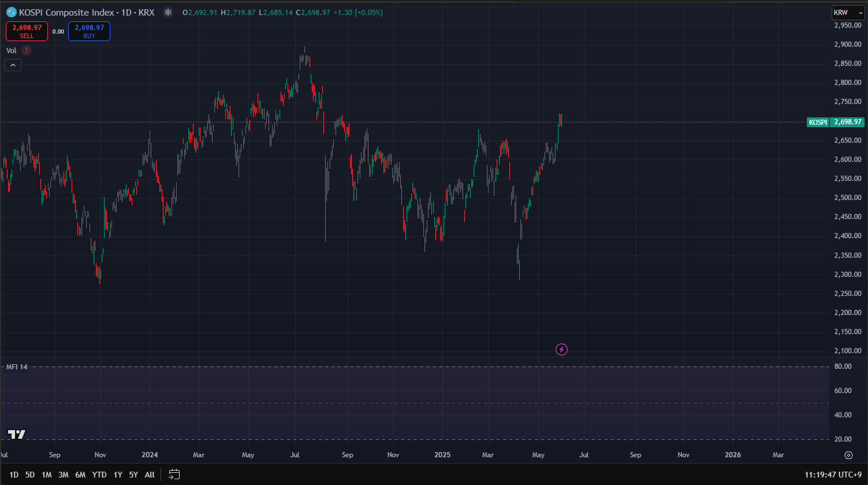Select the All date range

150,475
